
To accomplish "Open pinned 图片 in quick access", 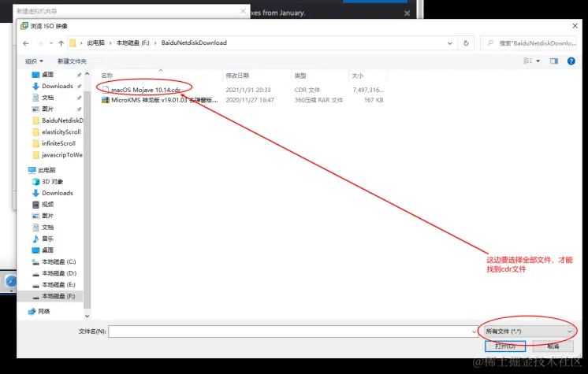I will (47, 109).
